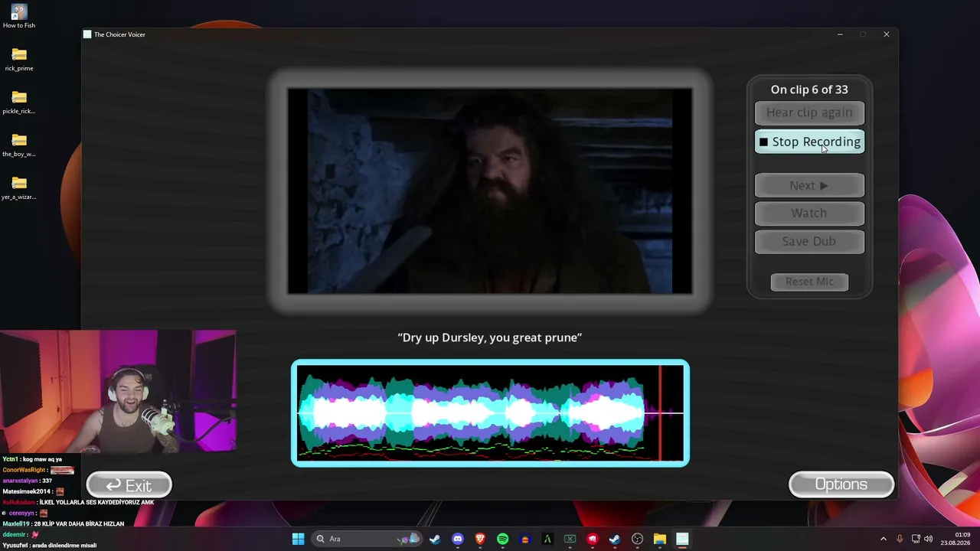Open Brave browser from the taskbar
This screenshot has height=551, width=980.
[x=480, y=539]
